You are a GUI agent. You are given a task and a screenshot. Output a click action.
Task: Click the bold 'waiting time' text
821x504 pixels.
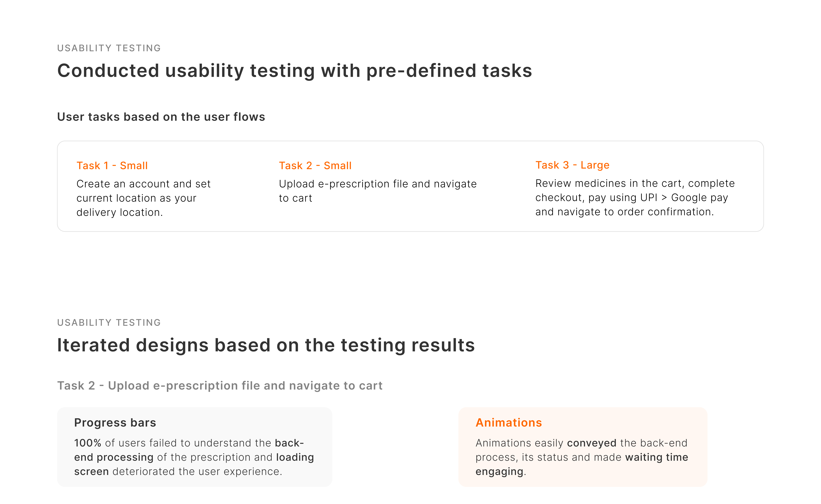pyautogui.click(x=656, y=457)
